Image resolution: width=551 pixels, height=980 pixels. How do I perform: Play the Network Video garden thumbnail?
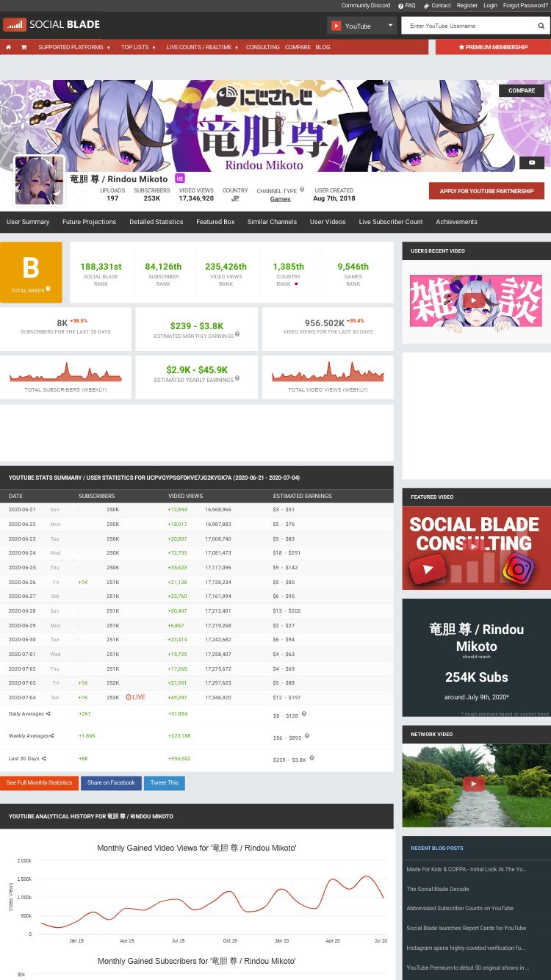476,785
